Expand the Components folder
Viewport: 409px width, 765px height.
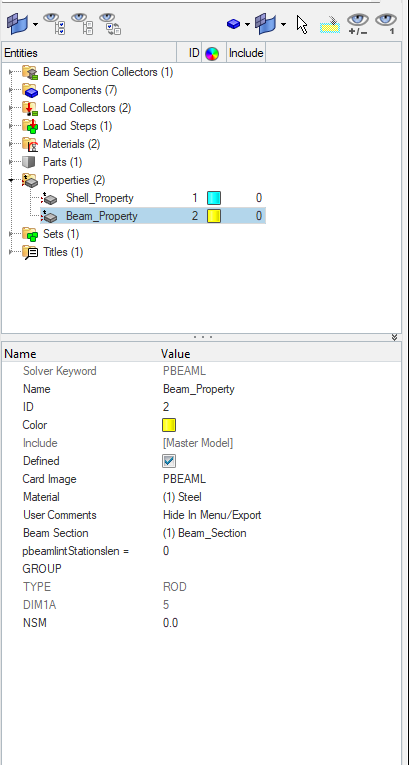pyautogui.click(x=11, y=90)
